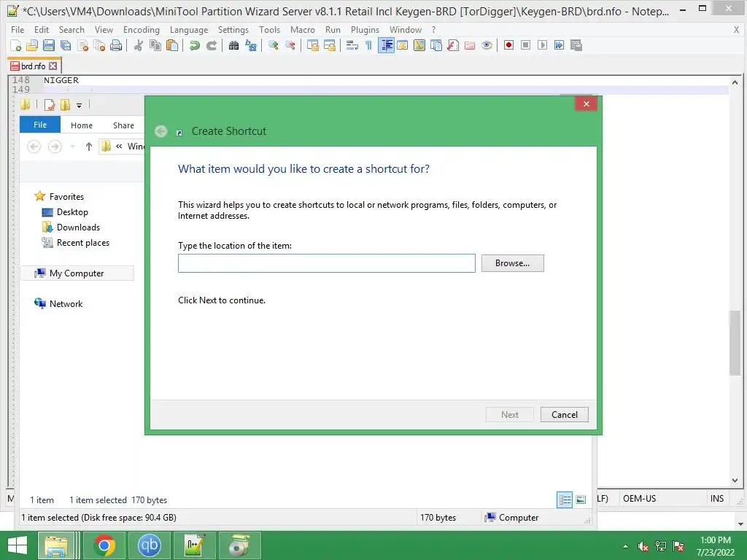Toggle Show all characters pilcrow icon
747x560 pixels.
368,45
